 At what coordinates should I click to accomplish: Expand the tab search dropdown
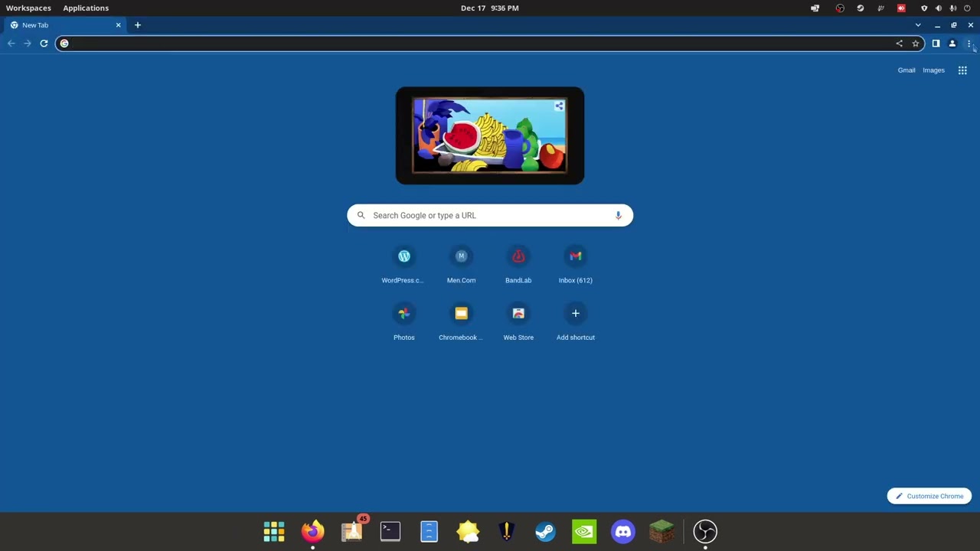918,25
